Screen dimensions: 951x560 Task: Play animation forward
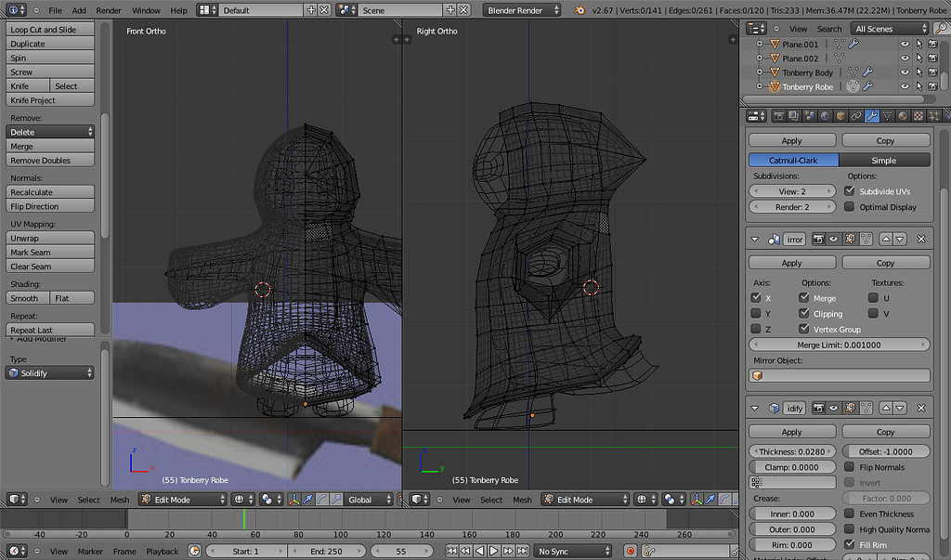494,551
